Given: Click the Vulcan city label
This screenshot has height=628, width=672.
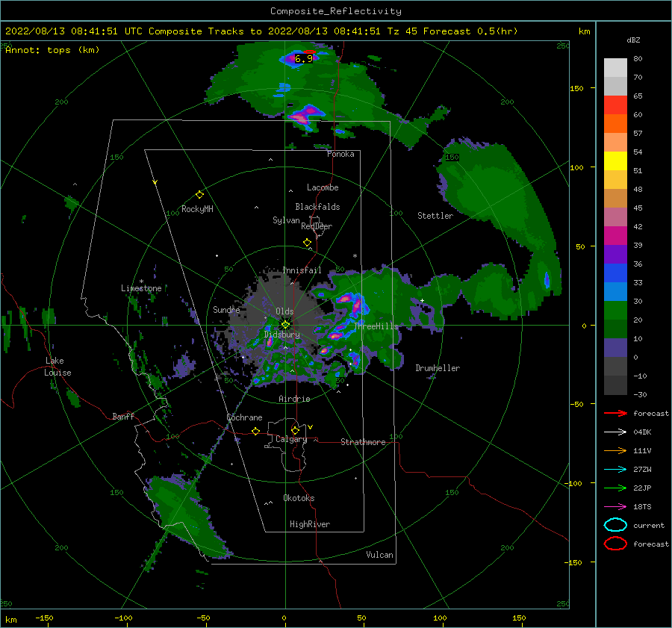Looking at the screenshot, I should (379, 555).
